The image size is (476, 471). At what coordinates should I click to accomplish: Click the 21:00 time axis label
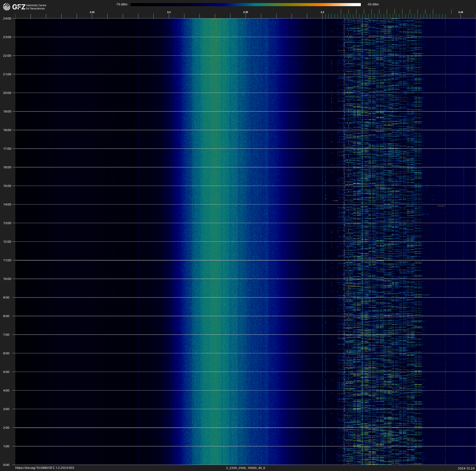point(7,74)
